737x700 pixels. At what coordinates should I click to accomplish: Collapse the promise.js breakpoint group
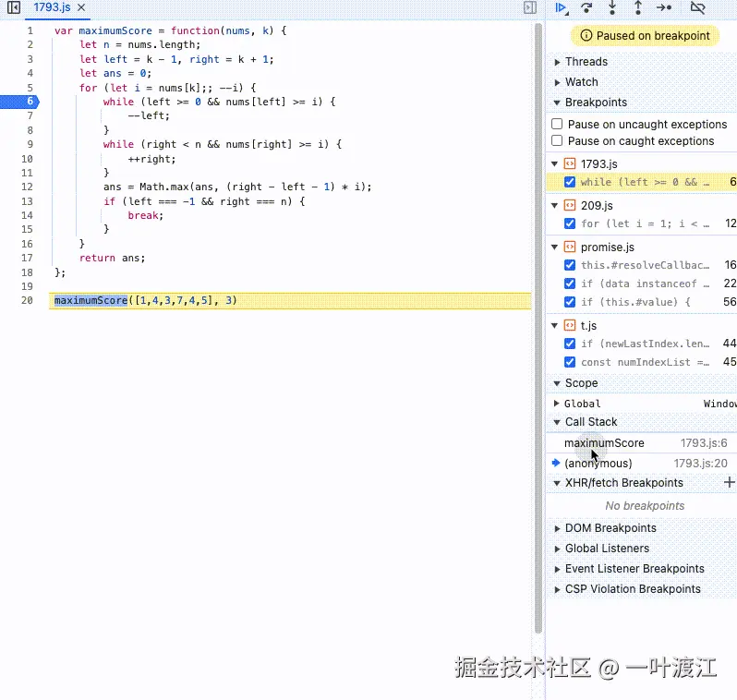click(x=555, y=247)
